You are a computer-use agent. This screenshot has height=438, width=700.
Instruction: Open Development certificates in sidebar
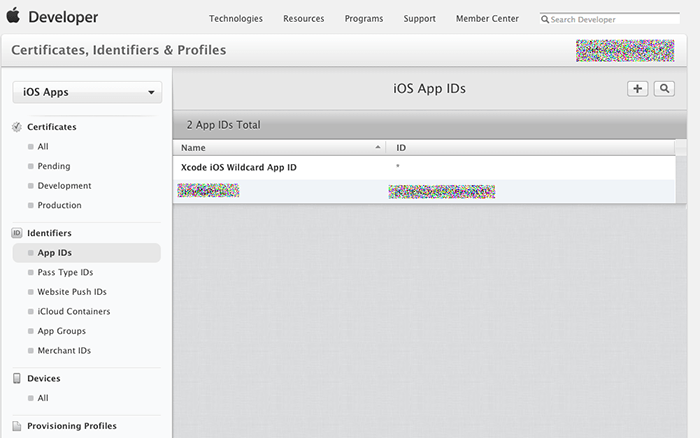[x=64, y=186]
